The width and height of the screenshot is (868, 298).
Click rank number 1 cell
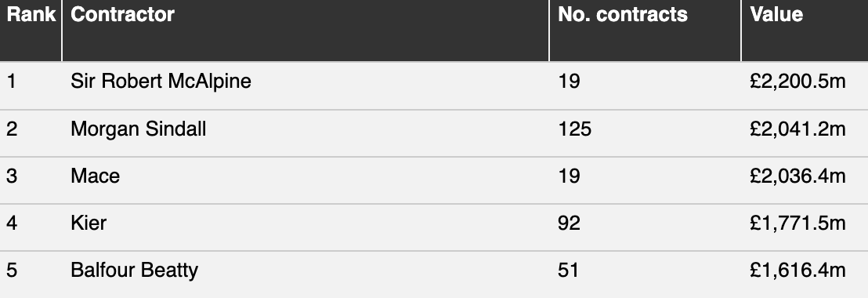click(x=11, y=82)
